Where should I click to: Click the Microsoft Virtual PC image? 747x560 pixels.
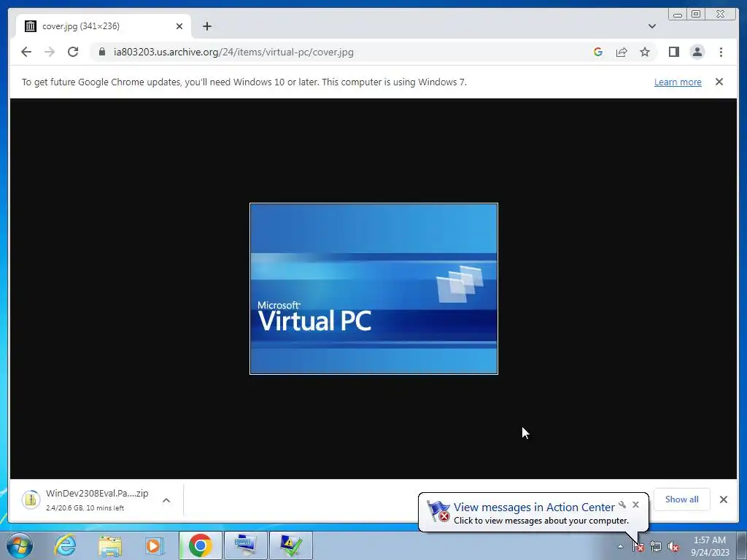(373, 289)
